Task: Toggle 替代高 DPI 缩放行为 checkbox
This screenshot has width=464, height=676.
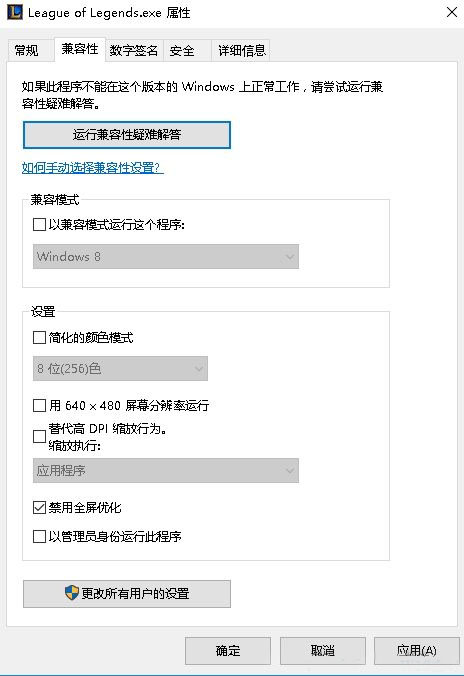Action: 39,437
